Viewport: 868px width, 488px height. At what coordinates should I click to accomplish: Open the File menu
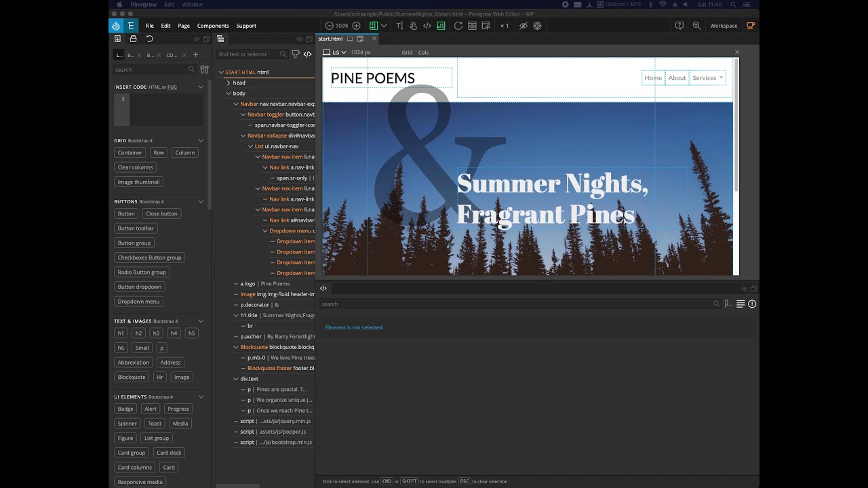click(x=149, y=26)
